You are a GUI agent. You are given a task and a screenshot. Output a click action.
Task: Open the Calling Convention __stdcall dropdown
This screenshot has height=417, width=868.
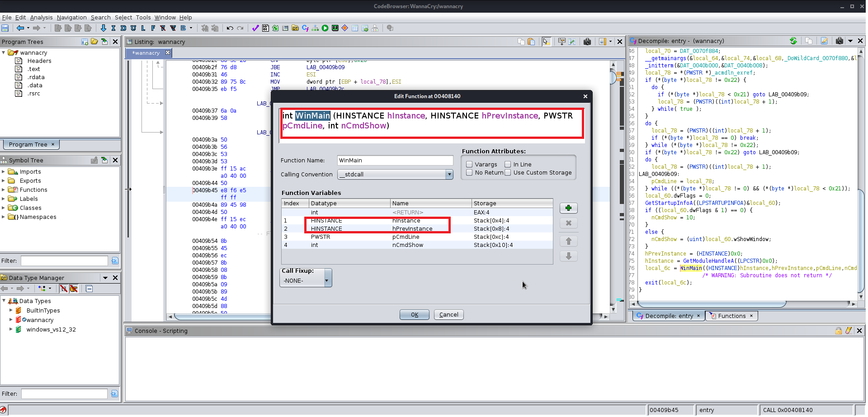click(396, 174)
